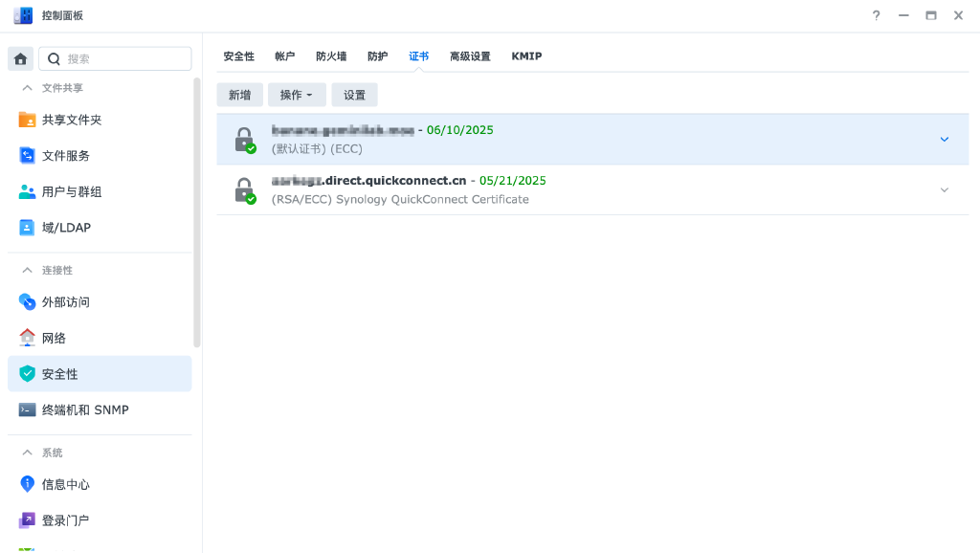Click the 设置 button

point(354,95)
